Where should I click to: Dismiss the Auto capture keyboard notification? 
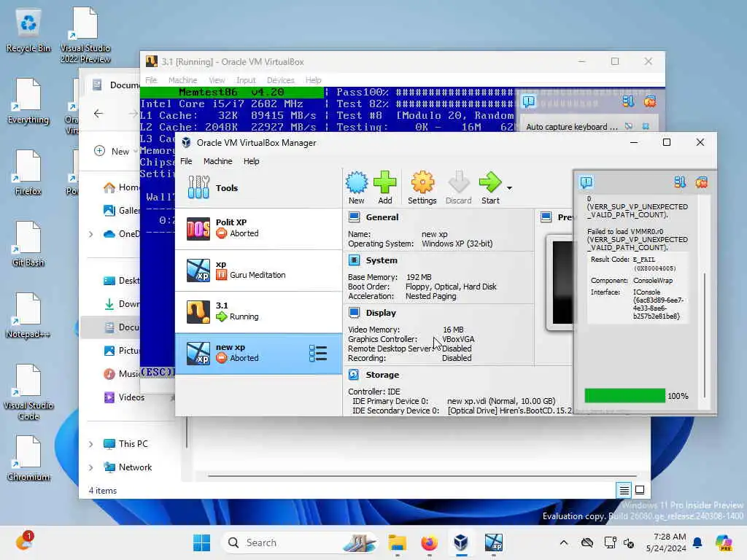pyautogui.click(x=646, y=127)
